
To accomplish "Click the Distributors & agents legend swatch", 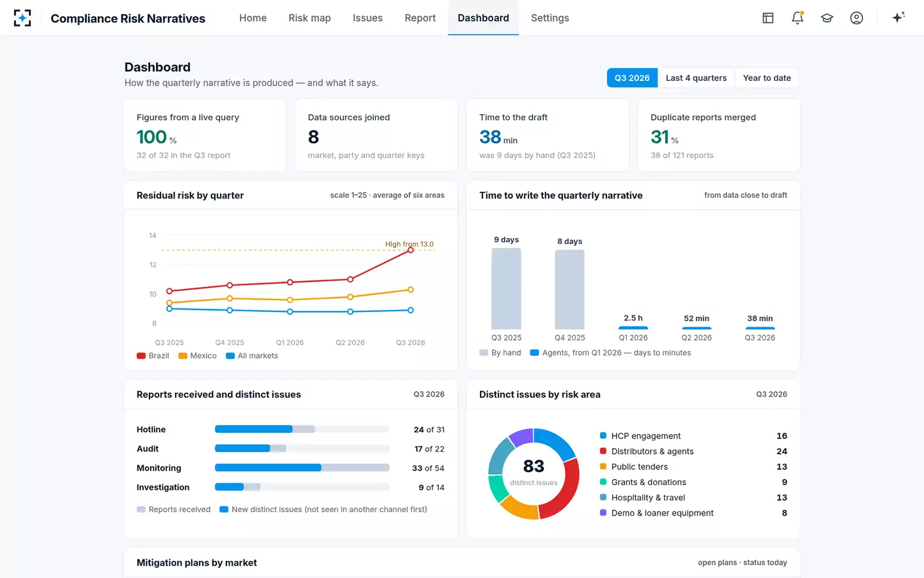I will (x=603, y=451).
